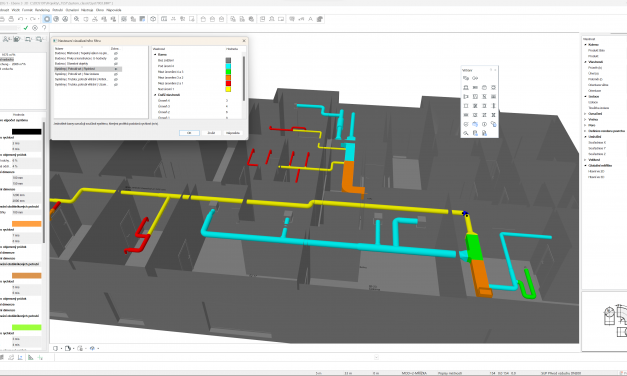Open the Rendering menu
This screenshot has height=376, width=627.
point(42,10)
